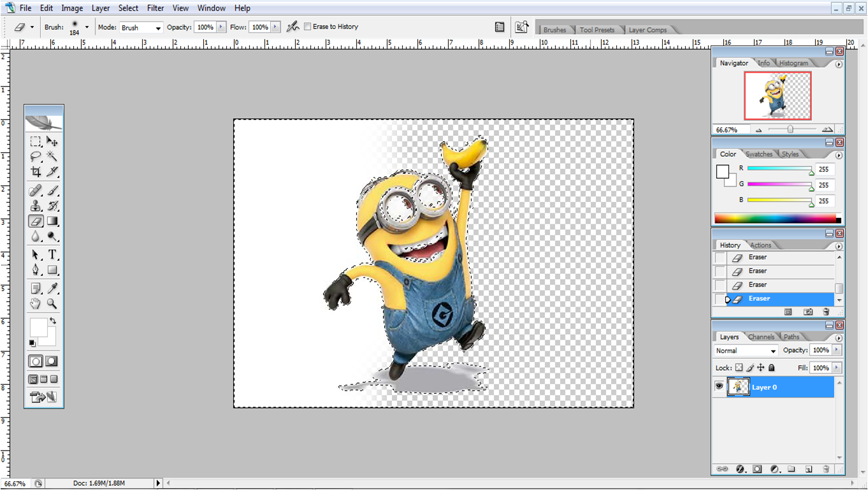
Task: Open the Image menu
Action: [x=72, y=8]
